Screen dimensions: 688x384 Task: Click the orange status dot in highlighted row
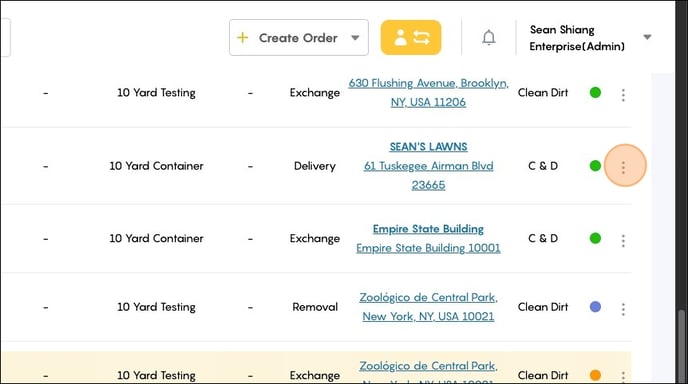click(x=595, y=375)
